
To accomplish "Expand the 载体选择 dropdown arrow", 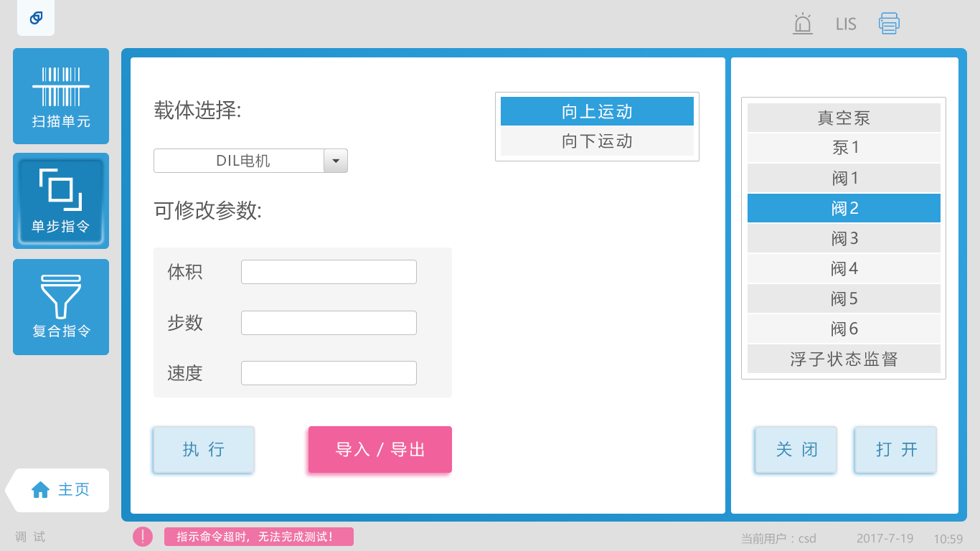I will (336, 161).
